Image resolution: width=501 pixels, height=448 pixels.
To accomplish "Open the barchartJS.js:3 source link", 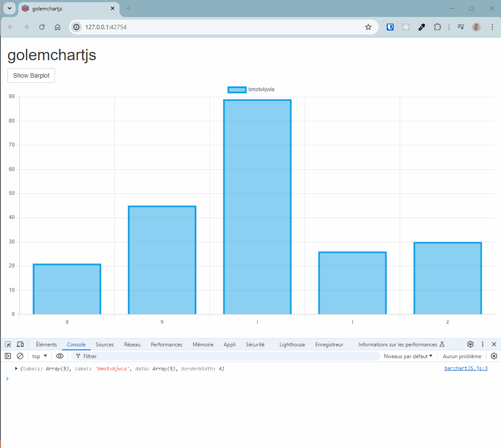I will click(466, 368).
